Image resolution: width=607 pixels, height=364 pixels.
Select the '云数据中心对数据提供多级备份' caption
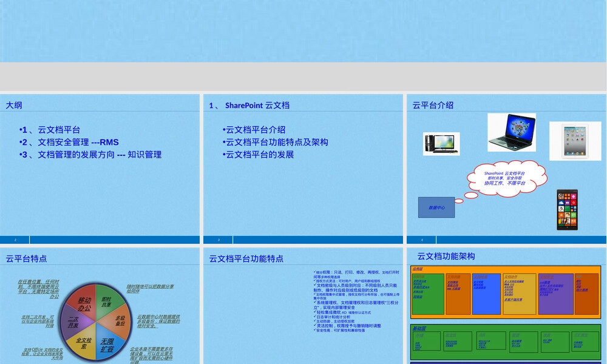coord(158,321)
